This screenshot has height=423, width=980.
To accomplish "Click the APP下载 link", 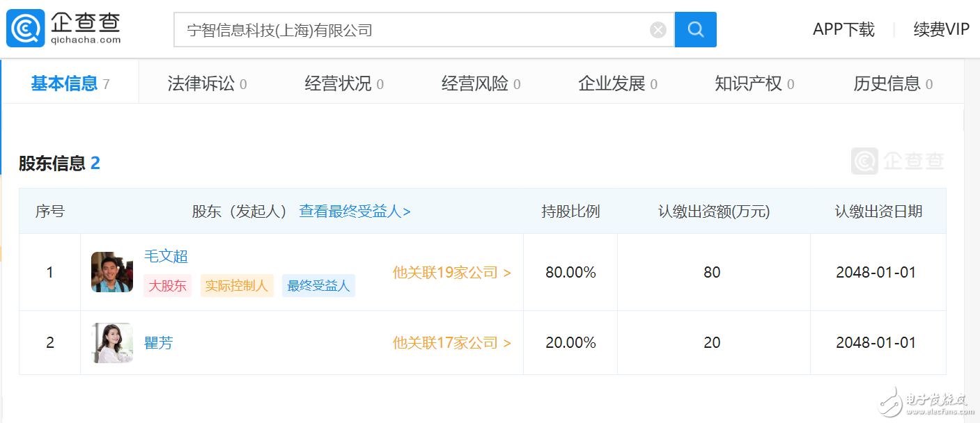I will coord(843,29).
